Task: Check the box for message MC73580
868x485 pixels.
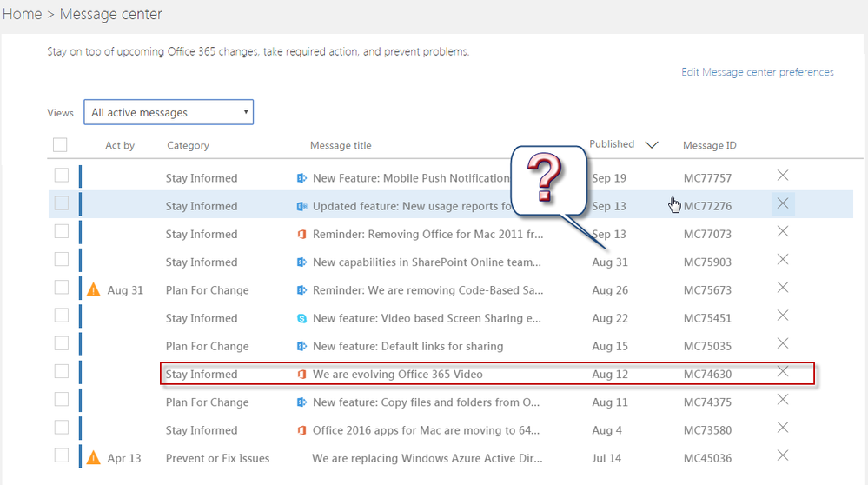Action: [62, 428]
